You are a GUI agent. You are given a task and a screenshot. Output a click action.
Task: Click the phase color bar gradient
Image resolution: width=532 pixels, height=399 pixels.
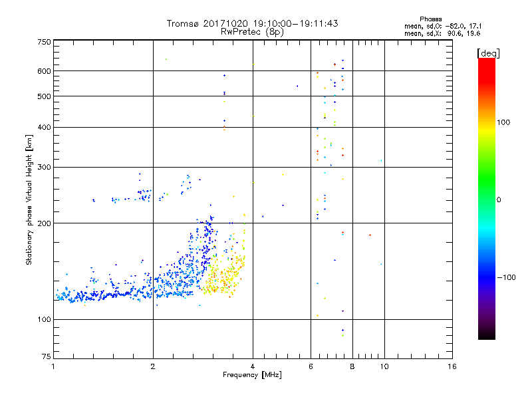(x=487, y=198)
